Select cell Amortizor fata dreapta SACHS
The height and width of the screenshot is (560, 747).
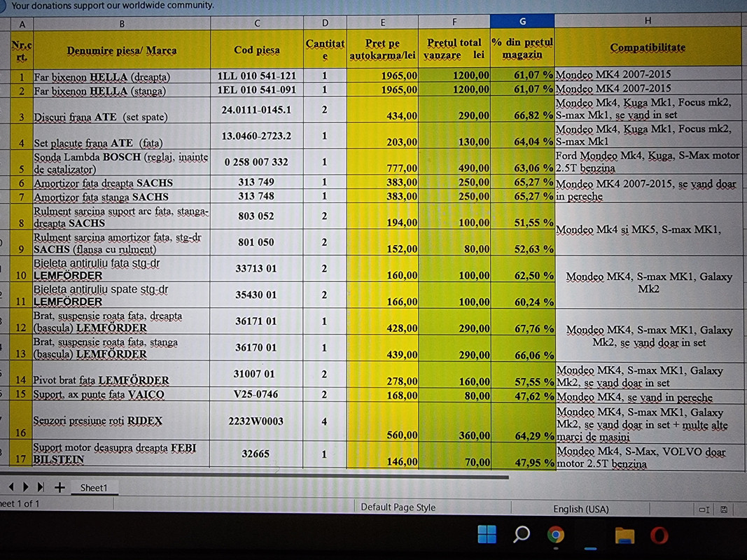click(x=122, y=183)
